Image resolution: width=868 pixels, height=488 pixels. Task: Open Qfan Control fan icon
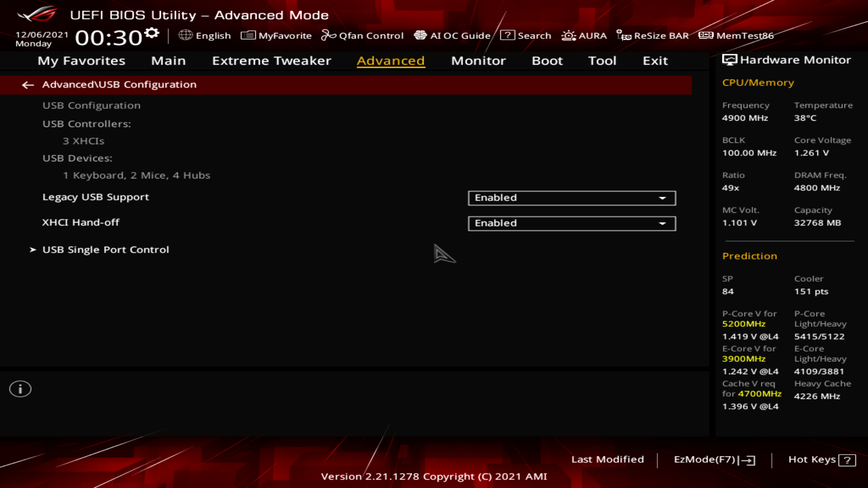coord(328,35)
